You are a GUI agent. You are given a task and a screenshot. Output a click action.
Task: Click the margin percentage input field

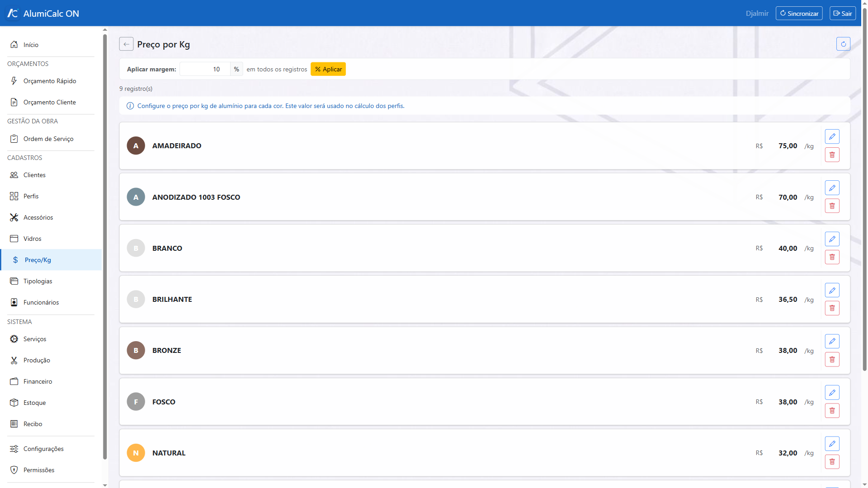(x=205, y=69)
